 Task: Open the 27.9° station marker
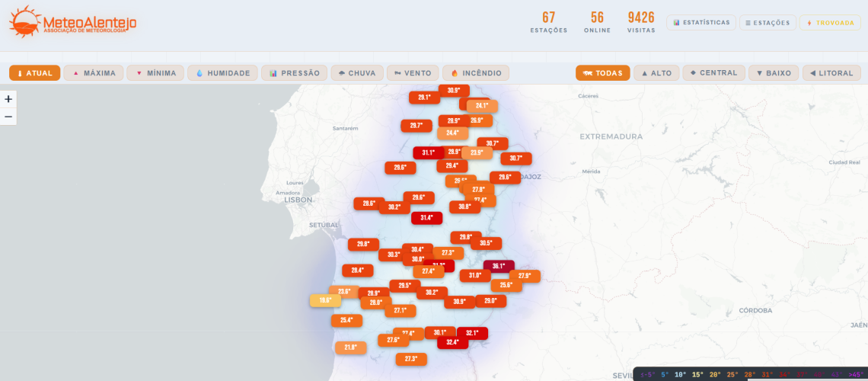525,276
